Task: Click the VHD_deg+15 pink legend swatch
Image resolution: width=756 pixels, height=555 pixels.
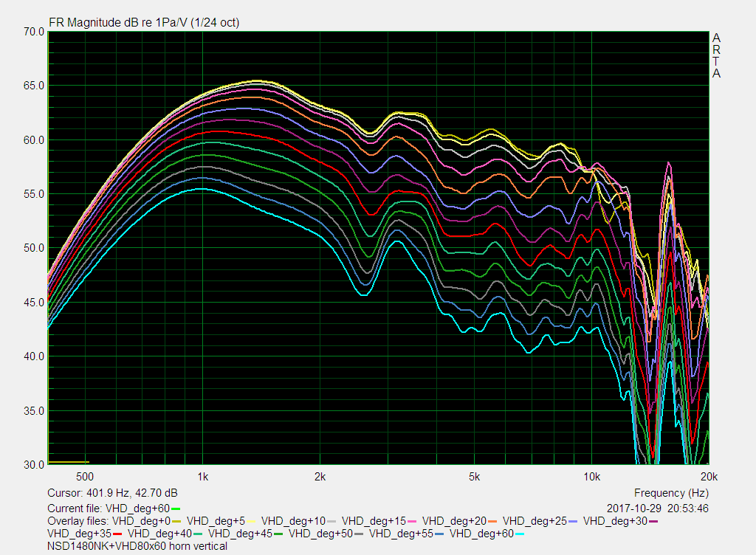Action: [412, 522]
